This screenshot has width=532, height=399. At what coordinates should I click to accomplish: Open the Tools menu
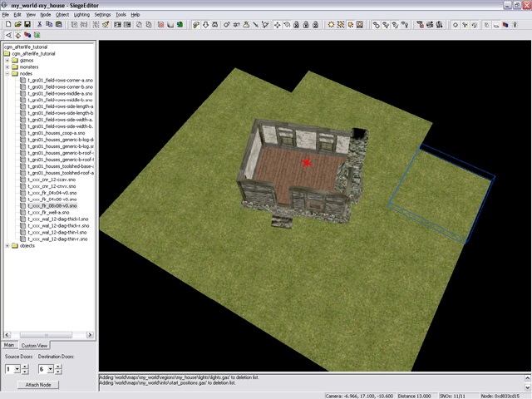coord(121,15)
